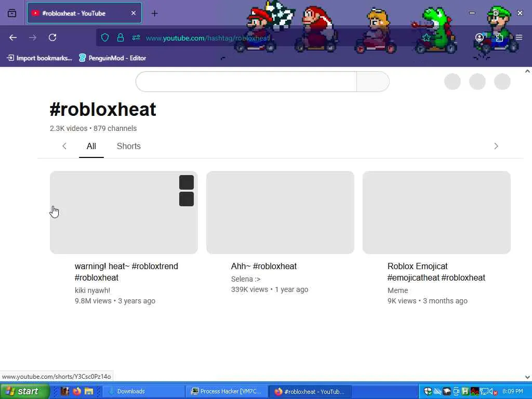Go back to the previous page
532x399 pixels.
[13, 37]
